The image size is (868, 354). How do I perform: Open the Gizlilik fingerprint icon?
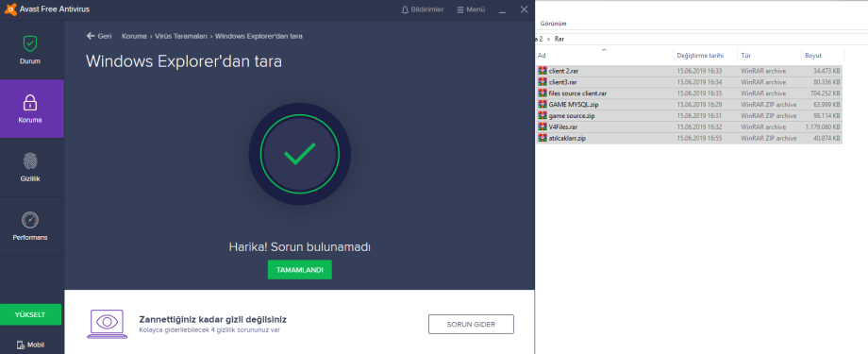30,161
